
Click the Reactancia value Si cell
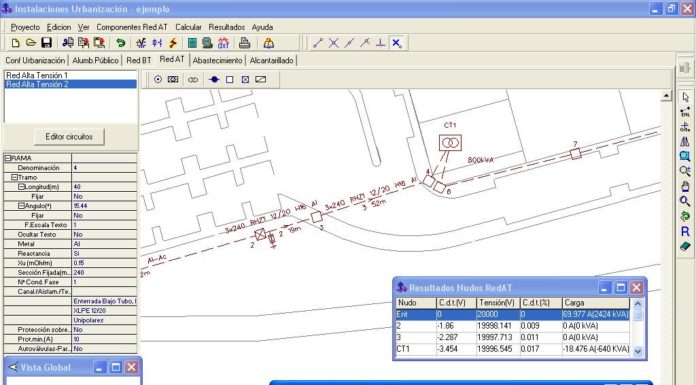[x=104, y=254]
